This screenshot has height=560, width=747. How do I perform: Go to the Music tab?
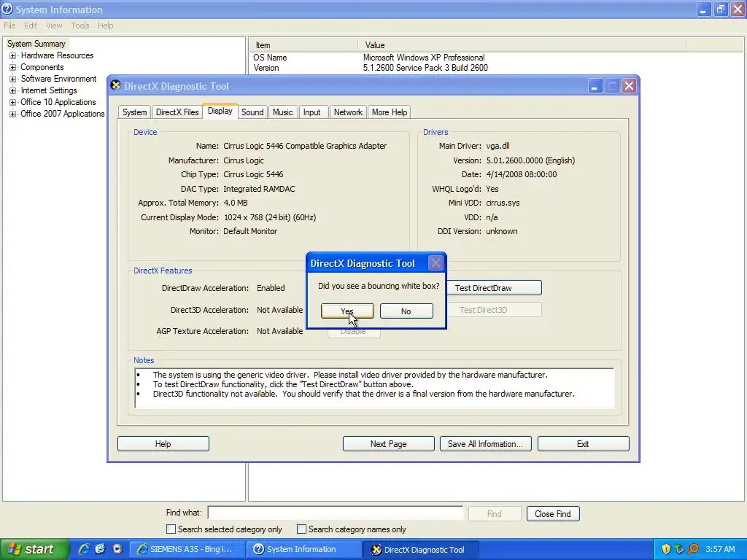(282, 112)
